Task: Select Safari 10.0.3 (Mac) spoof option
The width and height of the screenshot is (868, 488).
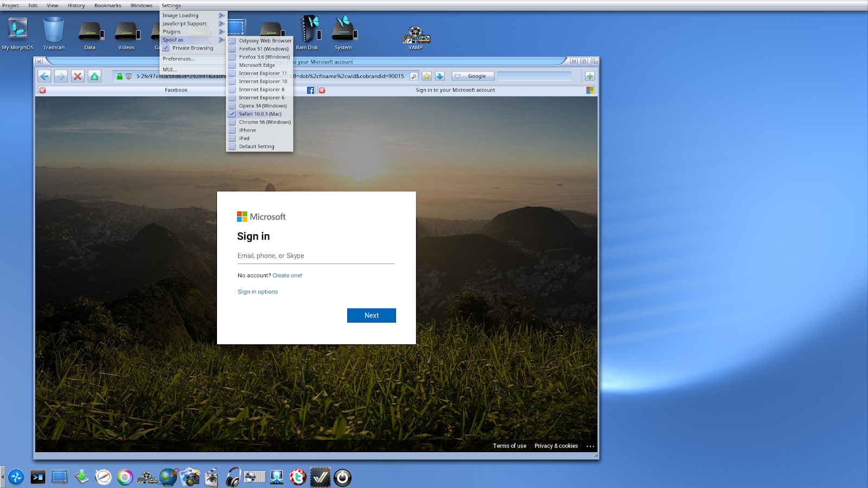Action: 260,114
